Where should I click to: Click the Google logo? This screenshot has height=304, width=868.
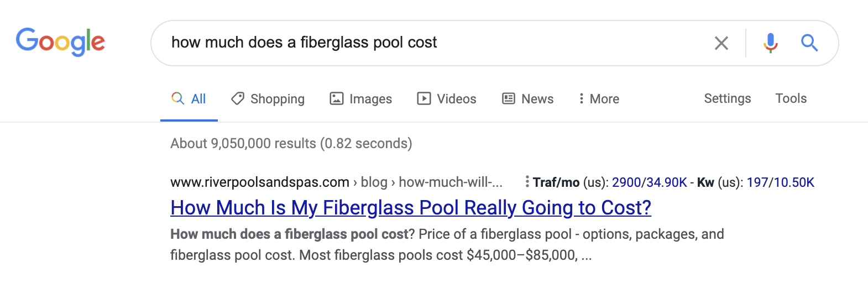(x=60, y=42)
